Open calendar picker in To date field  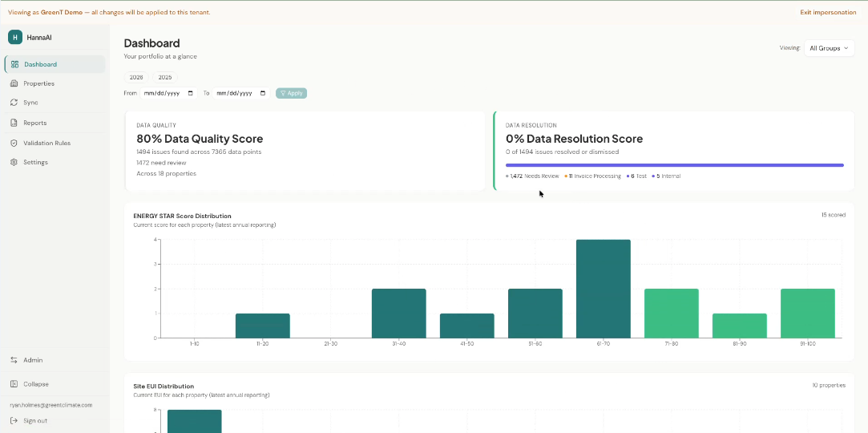[x=263, y=94]
